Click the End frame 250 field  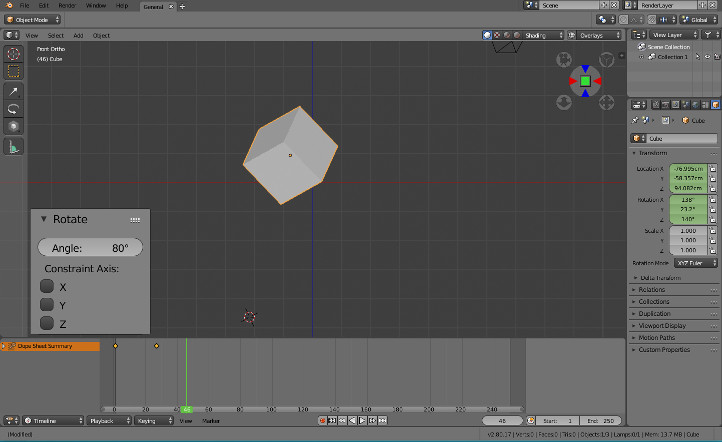(600, 420)
